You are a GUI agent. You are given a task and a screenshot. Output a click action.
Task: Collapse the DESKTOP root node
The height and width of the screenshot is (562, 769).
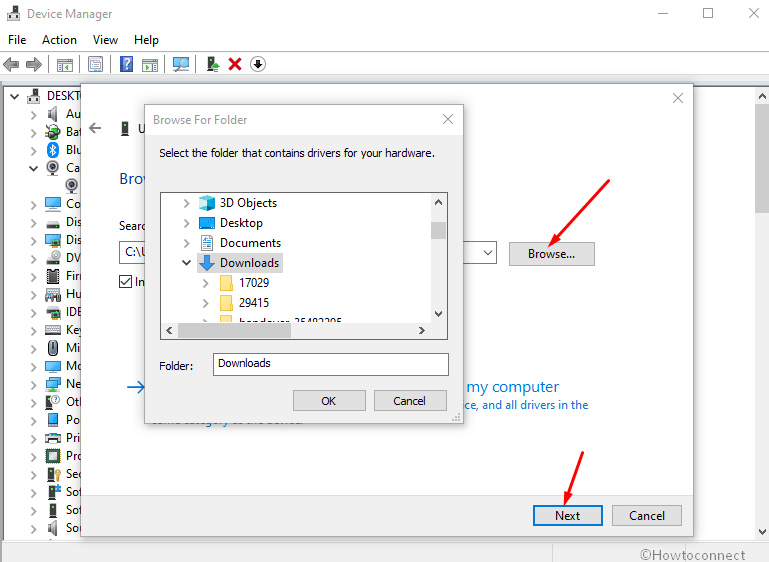point(15,96)
